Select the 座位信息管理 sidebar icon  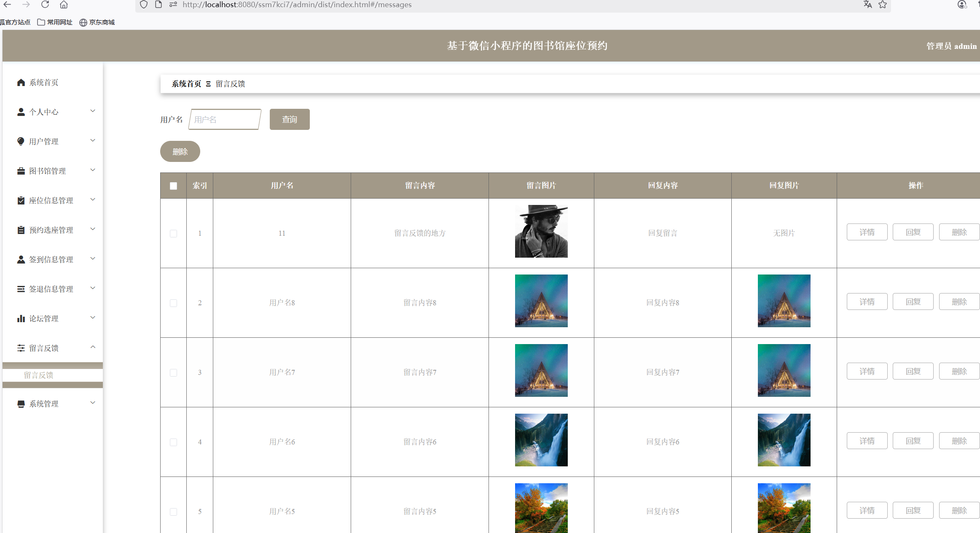coord(21,200)
